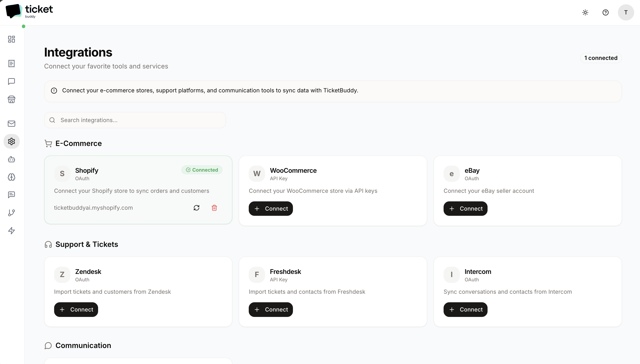Connect the Zendesk integration
This screenshot has height=364, width=640.
76,309
